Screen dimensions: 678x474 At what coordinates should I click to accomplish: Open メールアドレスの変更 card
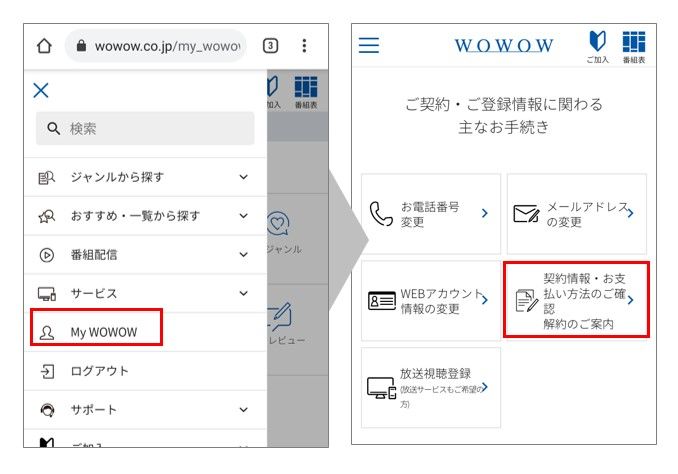coord(577,214)
